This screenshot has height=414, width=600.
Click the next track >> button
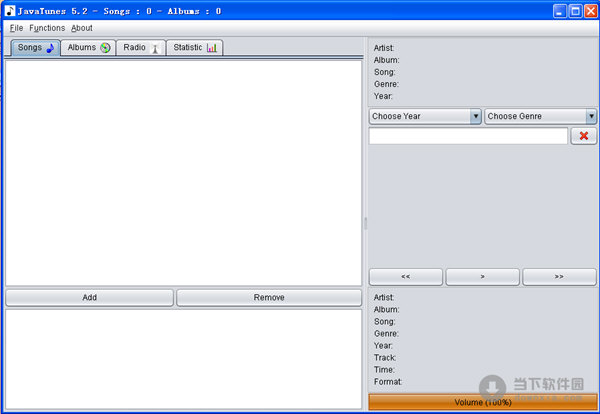559,277
